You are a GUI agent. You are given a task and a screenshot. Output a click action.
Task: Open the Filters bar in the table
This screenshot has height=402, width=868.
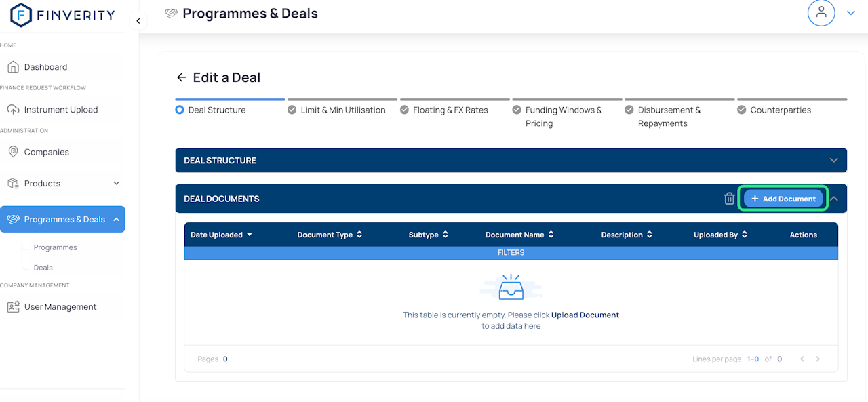tap(511, 252)
